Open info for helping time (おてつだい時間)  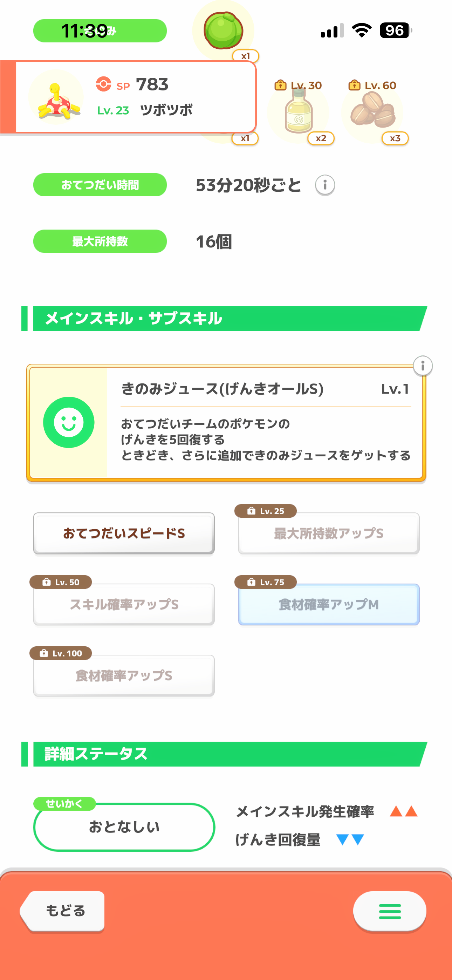pyautogui.click(x=325, y=185)
